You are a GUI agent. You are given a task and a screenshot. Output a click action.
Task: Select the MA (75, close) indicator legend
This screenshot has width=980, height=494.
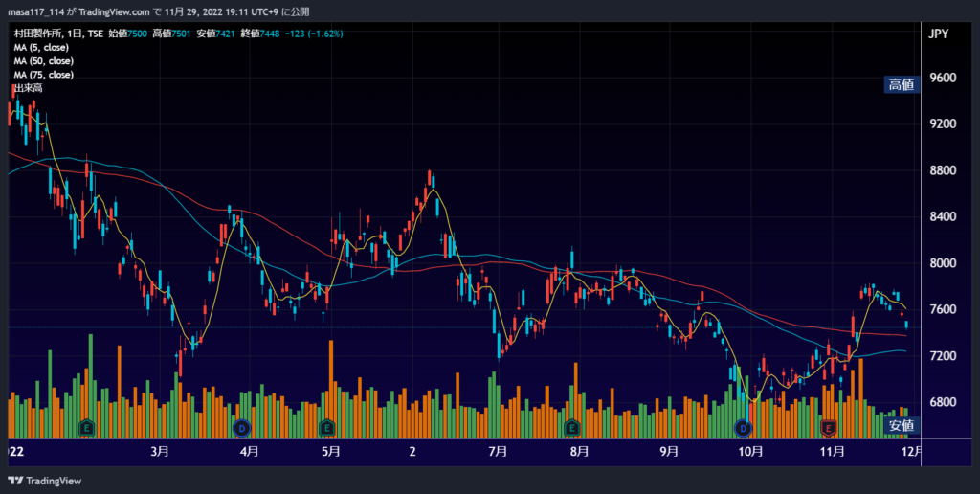[x=44, y=75]
